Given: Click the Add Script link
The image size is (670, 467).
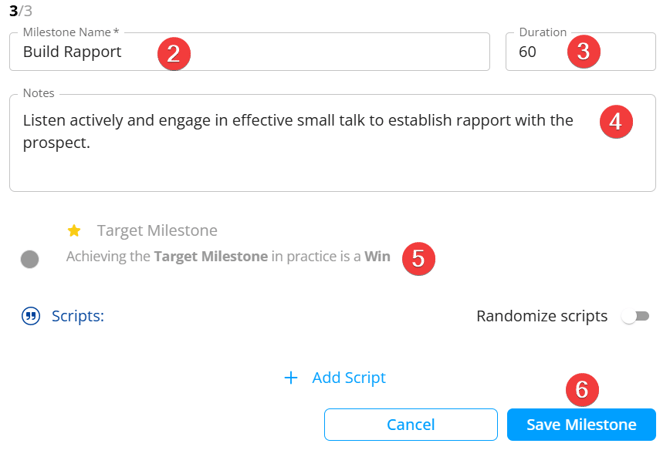Looking at the screenshot, I should 348,378.
